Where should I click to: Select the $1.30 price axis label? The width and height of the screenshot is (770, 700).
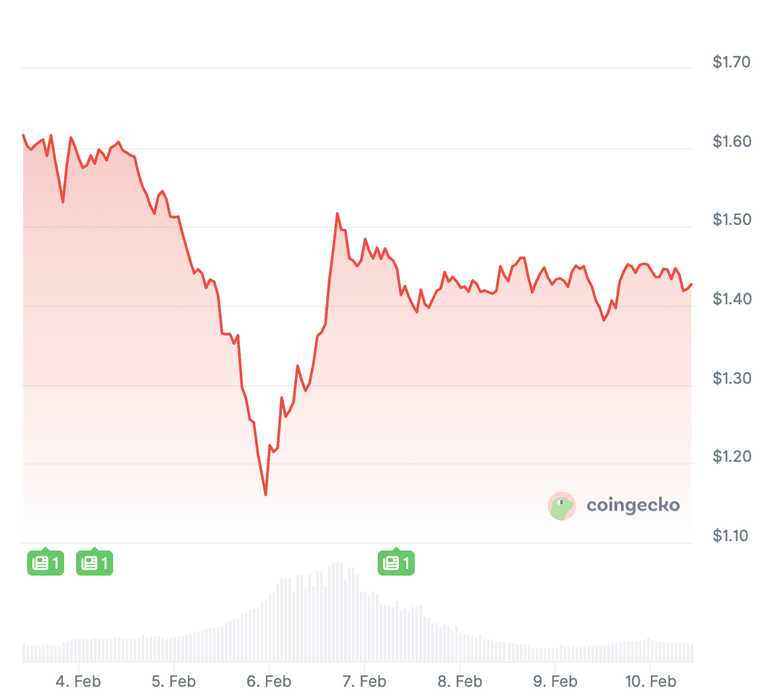(x=731, y=378)
